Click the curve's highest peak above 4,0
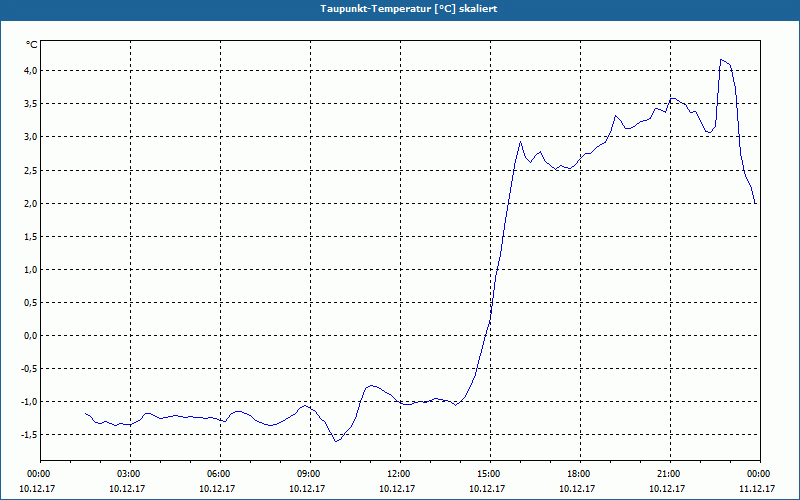 pyautogui.click(x=721, y=60)
